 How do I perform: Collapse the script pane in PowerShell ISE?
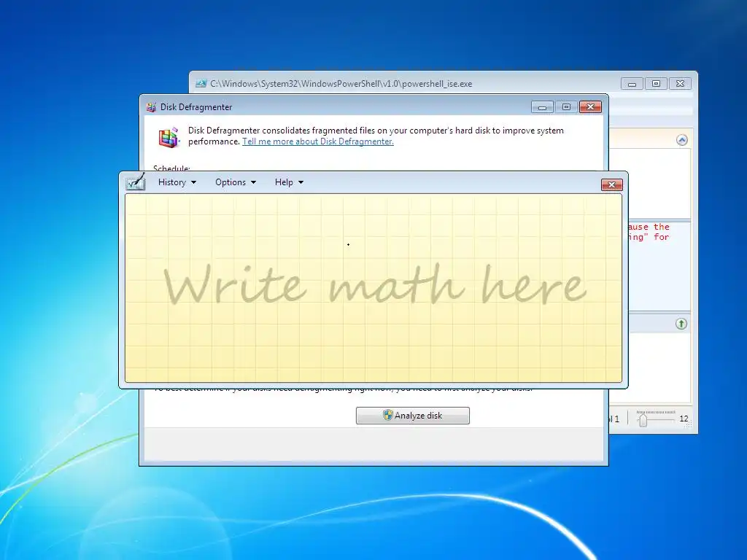click(682, 140)
